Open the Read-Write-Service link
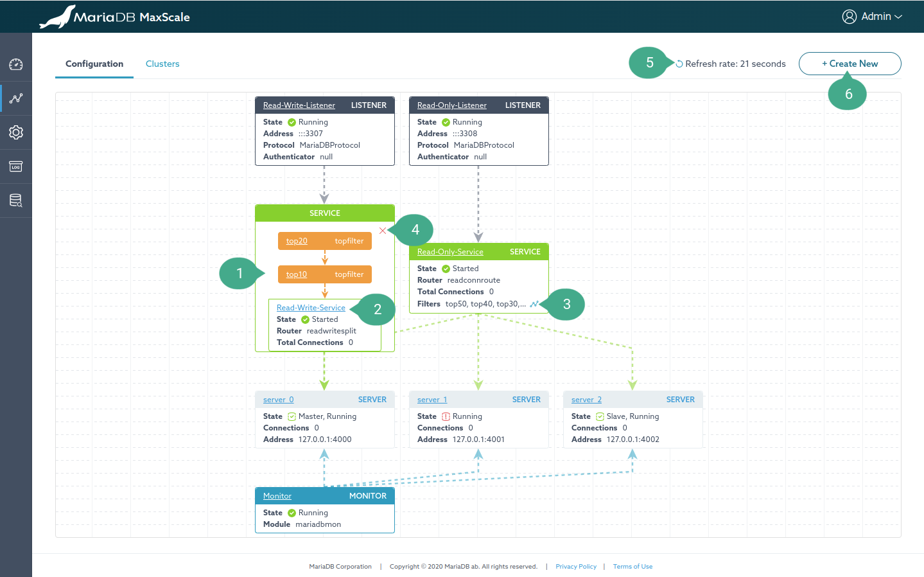The width and height of the screenshot is (924, 577). (x=311, y=308)
